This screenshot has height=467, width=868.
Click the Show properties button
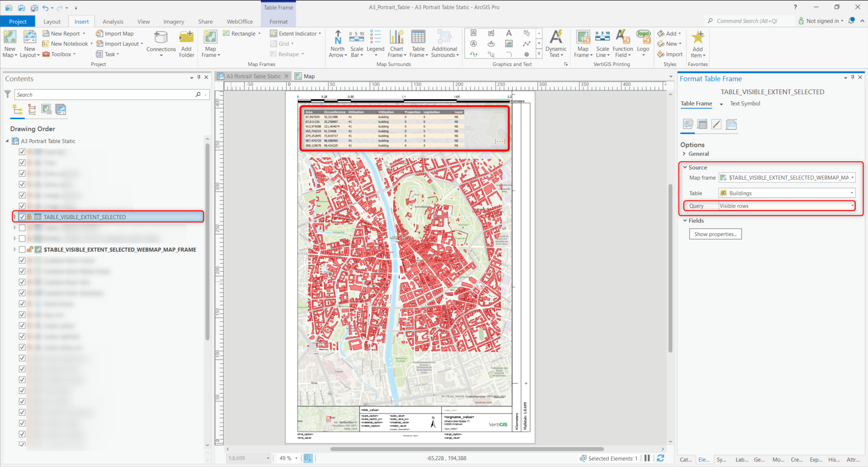[715, 234]
